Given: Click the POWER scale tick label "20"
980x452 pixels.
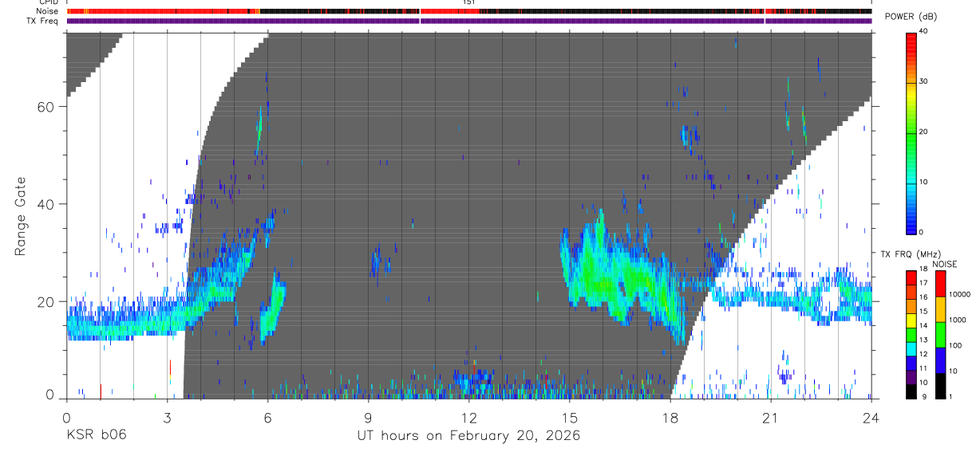Looking at the screenshot, I should click(x=925, y=132).
